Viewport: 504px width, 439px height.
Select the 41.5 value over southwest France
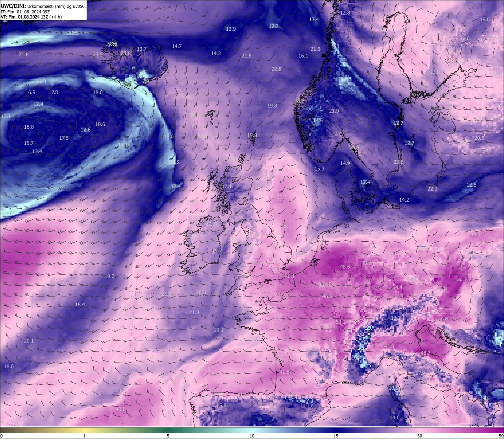coord(284,372)
